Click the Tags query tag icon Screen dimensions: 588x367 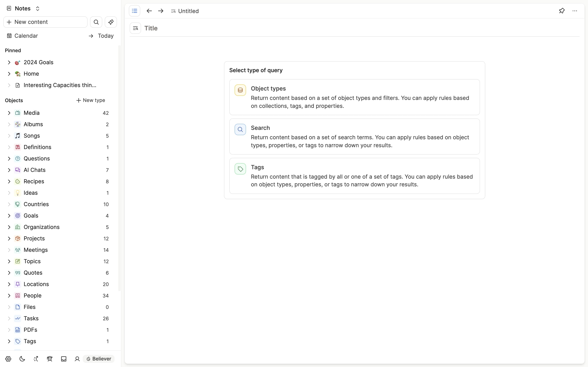point(241,169)
